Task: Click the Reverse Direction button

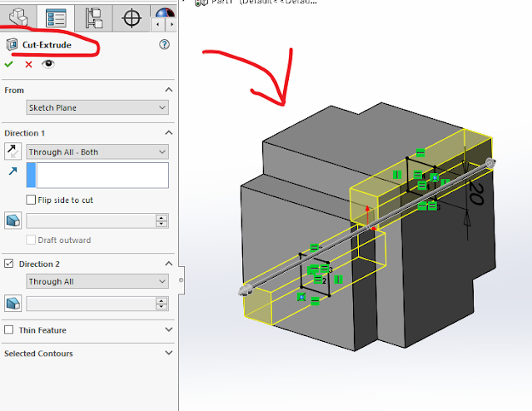Action: (x=12, y=151)
